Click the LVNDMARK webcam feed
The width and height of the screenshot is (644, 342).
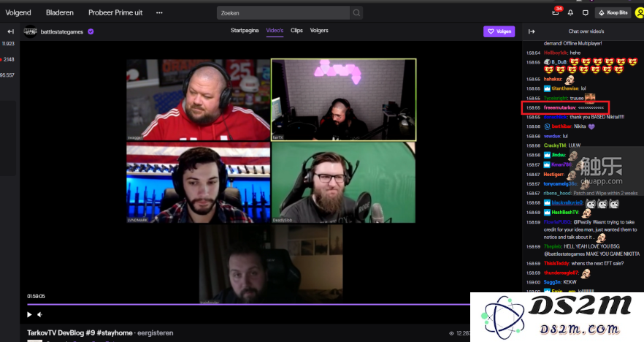(x=199, y=183)
